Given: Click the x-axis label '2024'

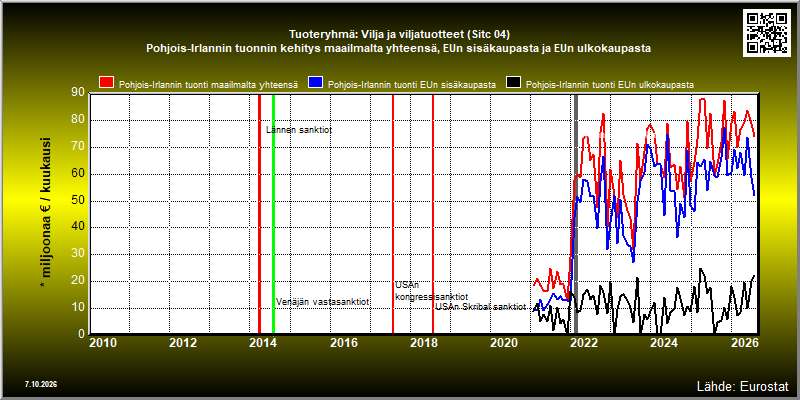Looking at the screenshot, I should coord(664,342).
